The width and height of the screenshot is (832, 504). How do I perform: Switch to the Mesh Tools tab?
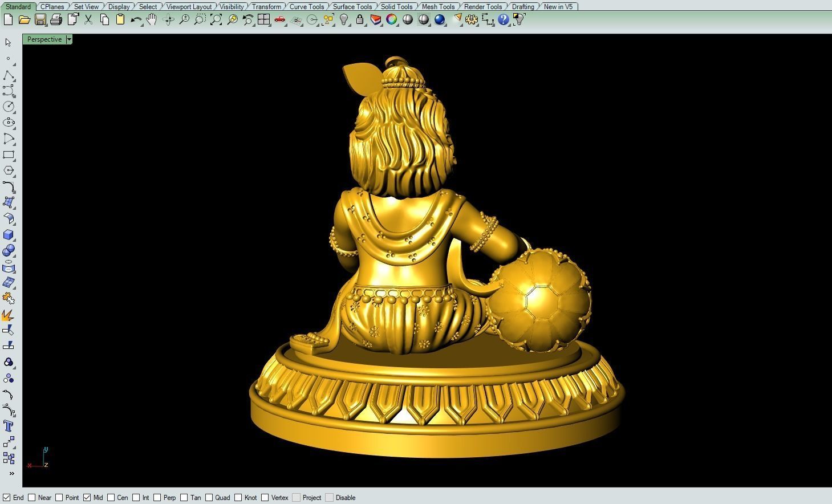pos(439,7)
